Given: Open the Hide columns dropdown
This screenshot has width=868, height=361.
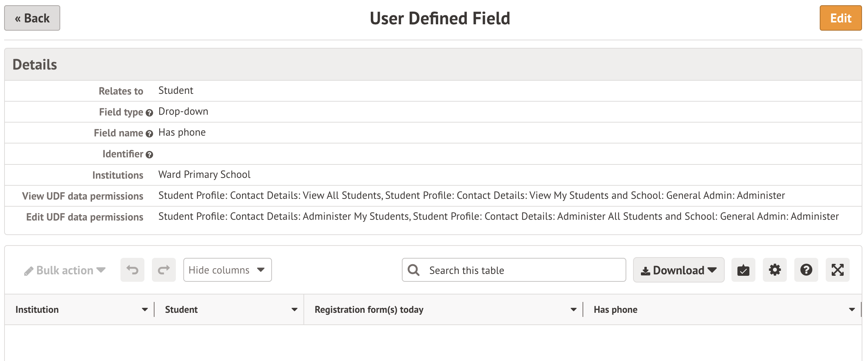Looking at the screenshot, I should point(227,270).
